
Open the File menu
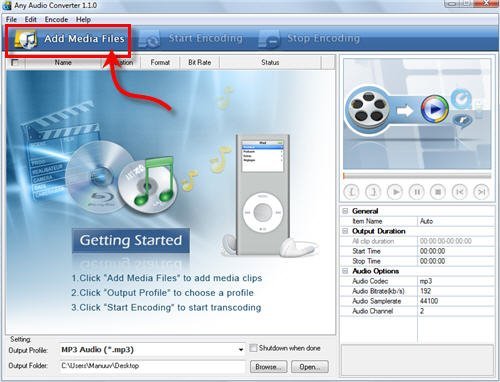click(11, 19)
